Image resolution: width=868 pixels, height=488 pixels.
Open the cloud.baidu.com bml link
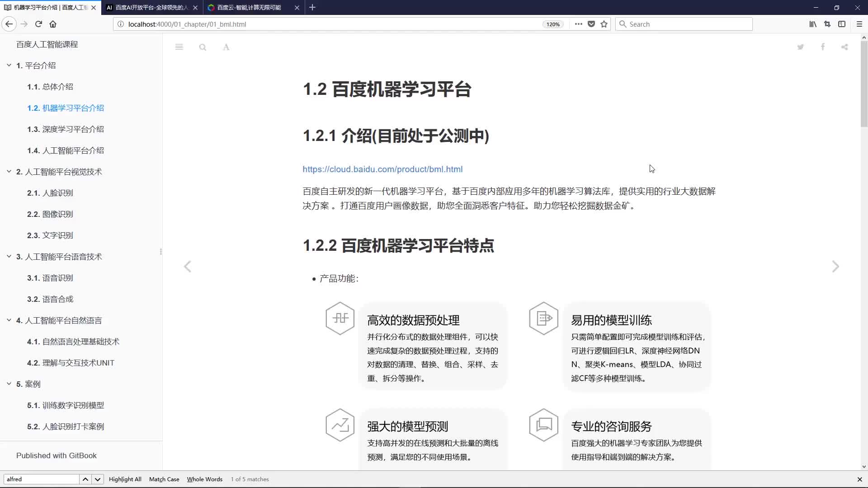(382, 169)
